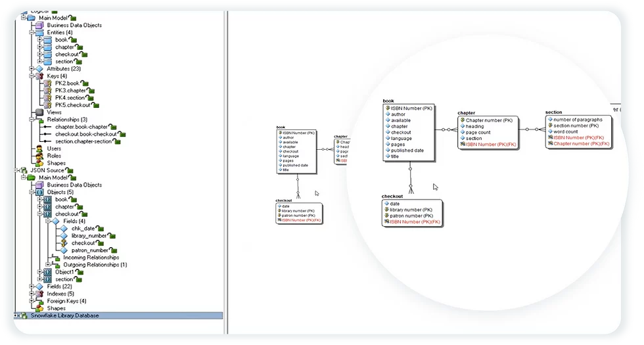The height and width of the screenshot is (345, 644).
Task: Click the checkout entity icon under Entities
Action: [x=47, y=54]
